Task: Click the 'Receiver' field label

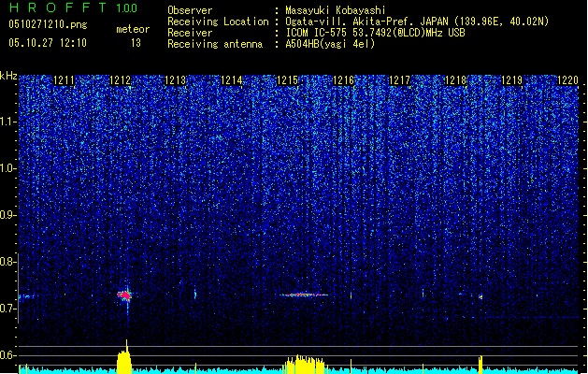Action: click(x=190, y=33)
